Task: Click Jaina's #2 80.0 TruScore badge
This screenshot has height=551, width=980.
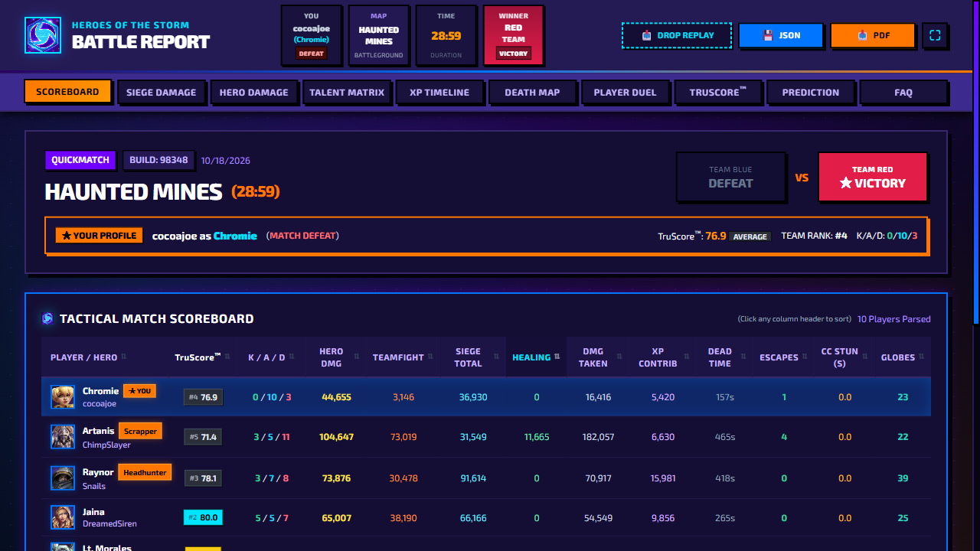Action: pyautogui.click(x=203, y=517)
